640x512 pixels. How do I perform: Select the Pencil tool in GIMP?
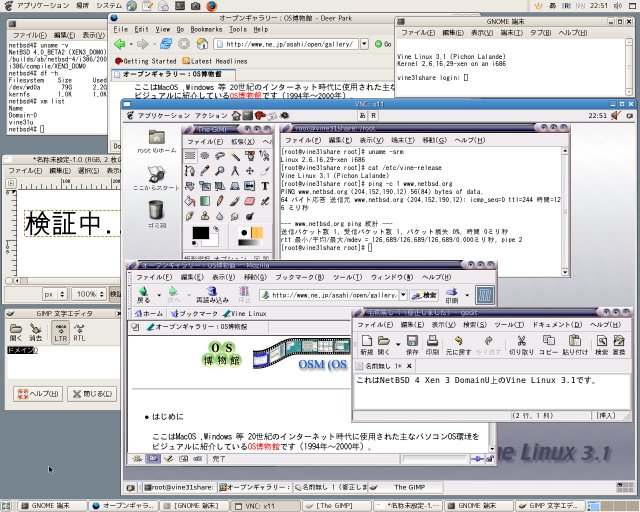tap(220, 201)
